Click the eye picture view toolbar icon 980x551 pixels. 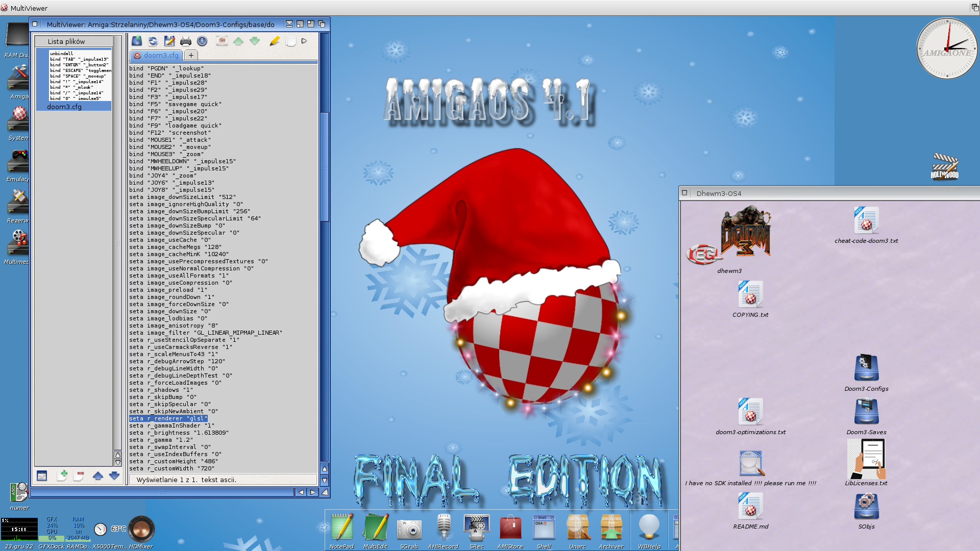click(x=222, y=41)
